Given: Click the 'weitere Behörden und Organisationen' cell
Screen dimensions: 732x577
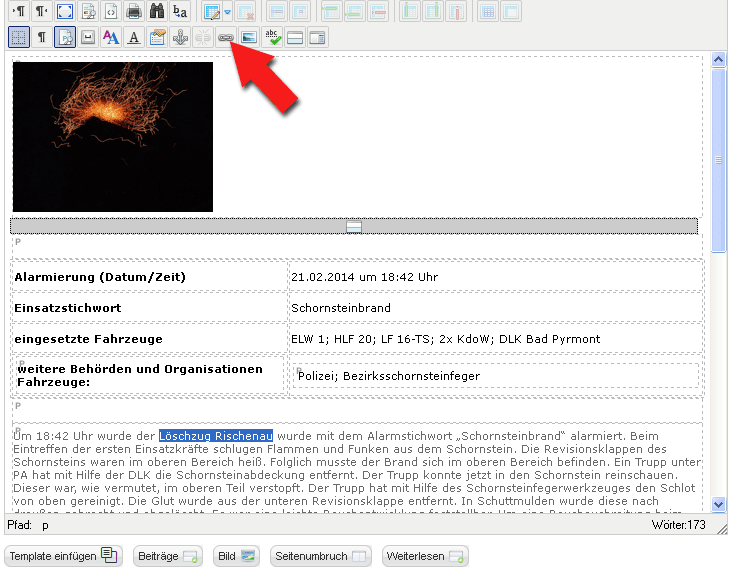Looking at the screenshot, I should (149, 375).
